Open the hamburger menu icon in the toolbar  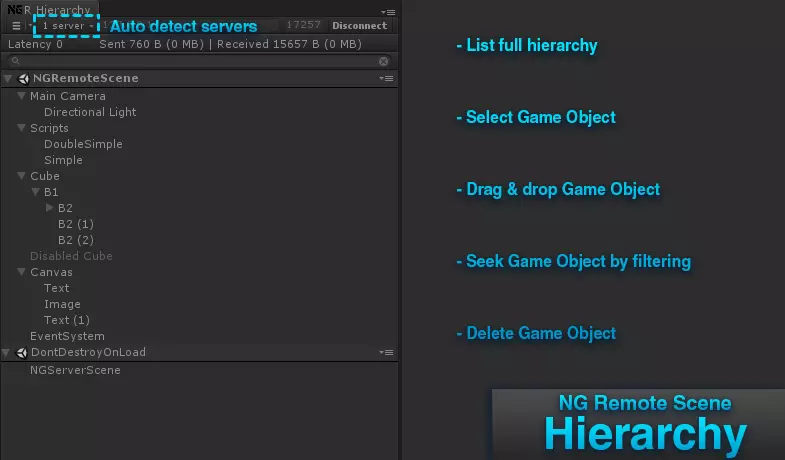point(16,26)
